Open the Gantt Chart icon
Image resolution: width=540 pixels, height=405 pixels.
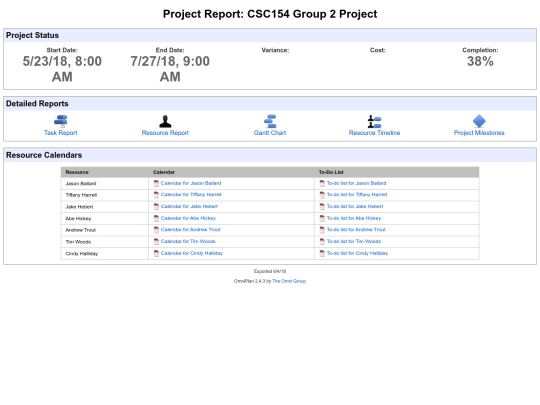(270, 121)
